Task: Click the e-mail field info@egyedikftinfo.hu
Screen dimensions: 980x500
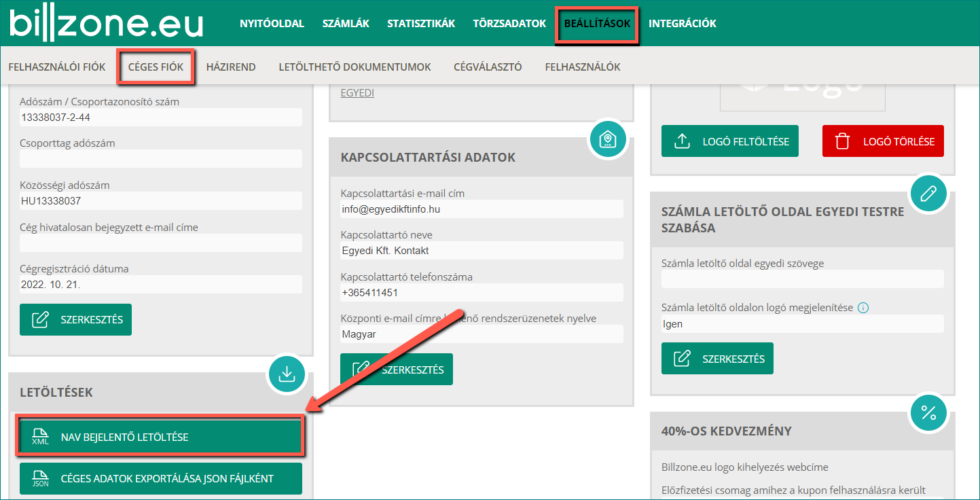Action: coord(482,209)
